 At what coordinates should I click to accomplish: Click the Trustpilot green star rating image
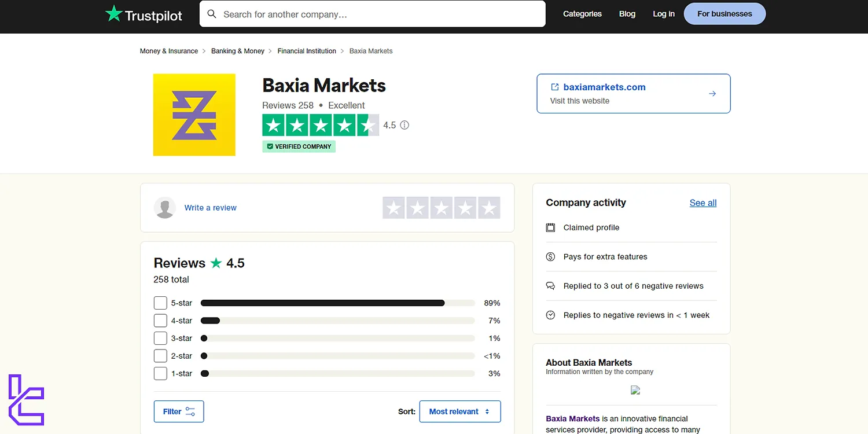321,125
